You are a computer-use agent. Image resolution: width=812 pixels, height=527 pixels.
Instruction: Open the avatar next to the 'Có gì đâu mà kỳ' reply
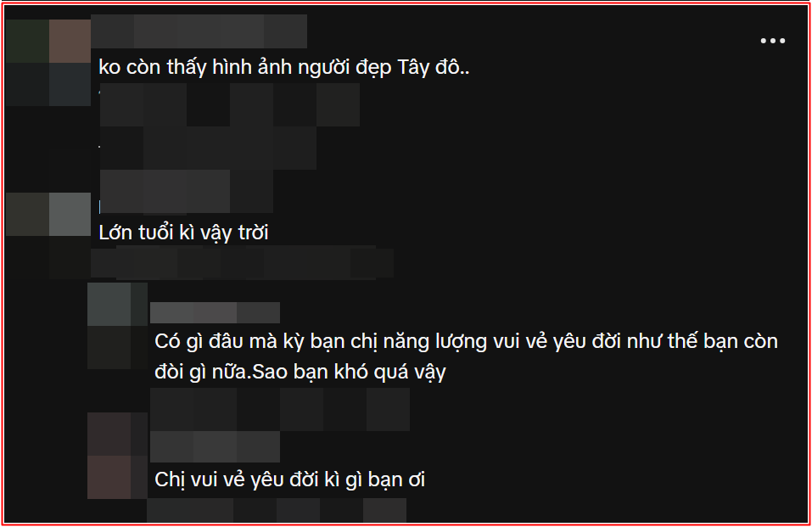(x=117, y=325)
